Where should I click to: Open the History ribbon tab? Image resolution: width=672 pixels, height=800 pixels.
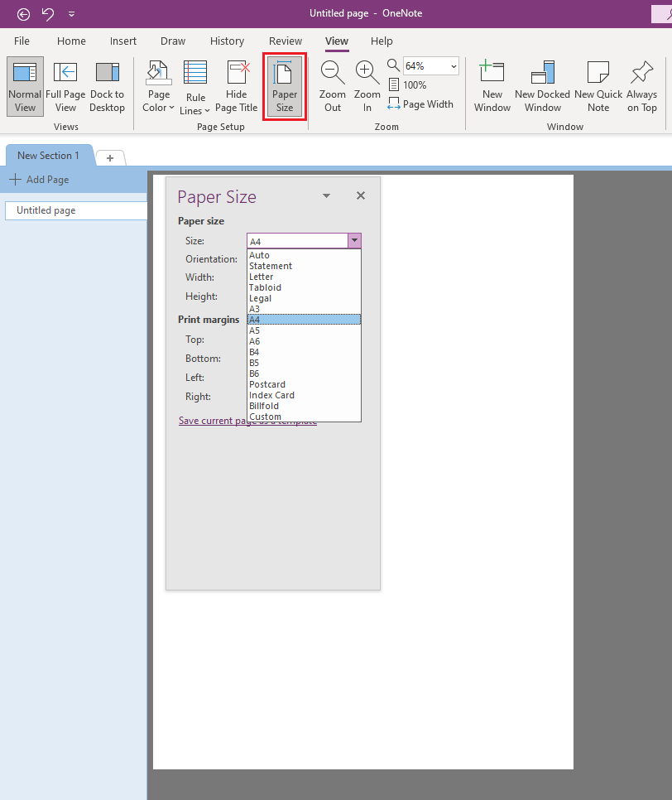tap(227, 41)
